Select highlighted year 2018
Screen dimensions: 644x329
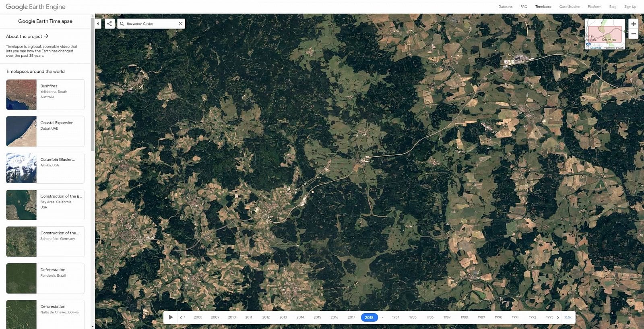pyautogui.click(x=369, y=317)
